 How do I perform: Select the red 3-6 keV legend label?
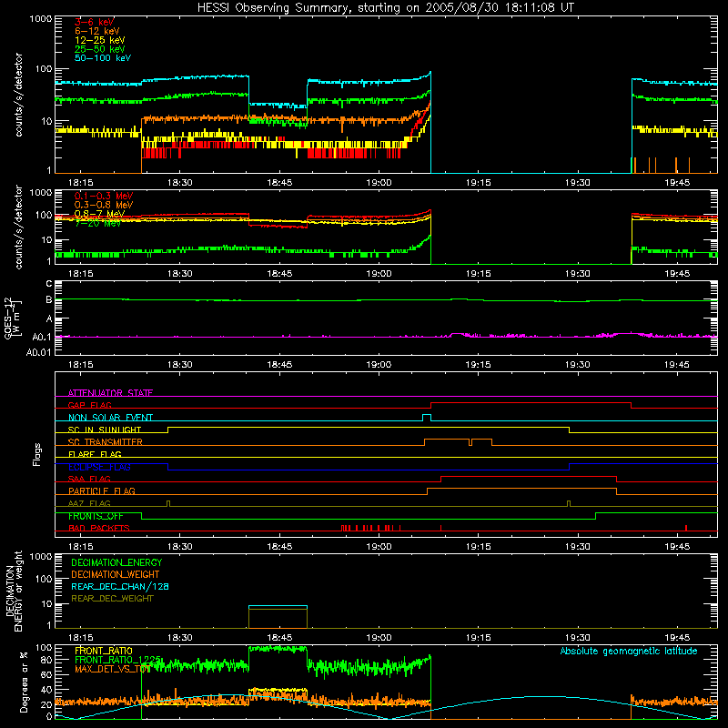pyautogui.click(x=95, y=22)
